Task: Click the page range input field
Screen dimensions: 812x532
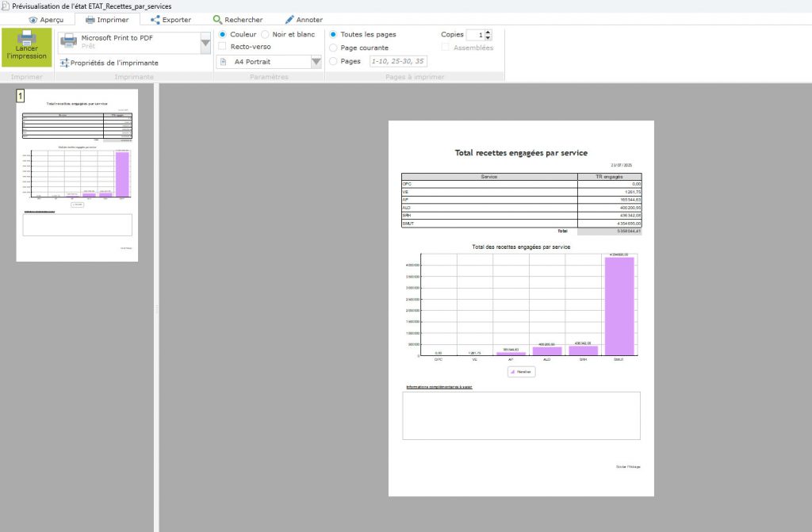Action: tap(398, 61)
